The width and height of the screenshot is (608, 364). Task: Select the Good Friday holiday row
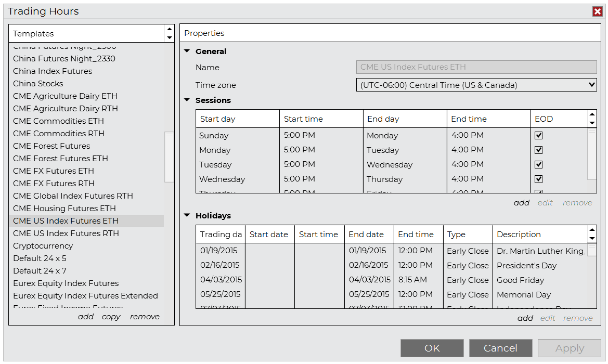pyautogui.click(x=364, y=280)
